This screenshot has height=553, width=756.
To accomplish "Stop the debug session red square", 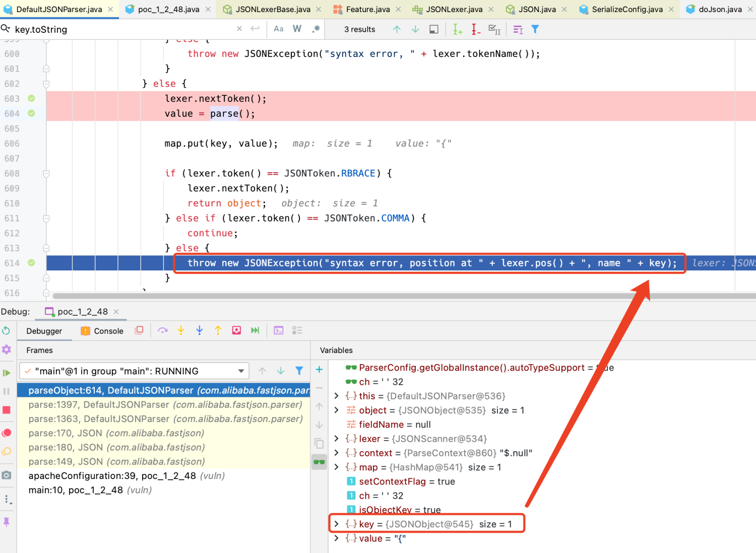I will [6, 410].
